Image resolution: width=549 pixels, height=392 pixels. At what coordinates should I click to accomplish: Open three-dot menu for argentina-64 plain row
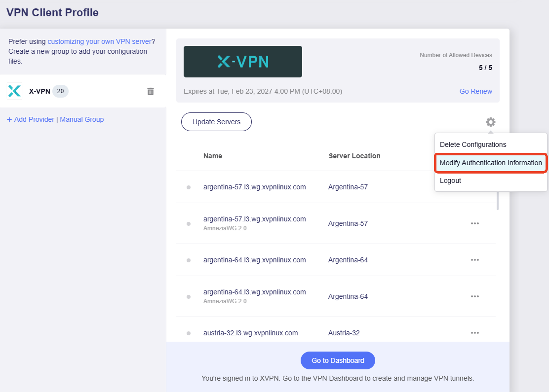[x=475, y=260]
